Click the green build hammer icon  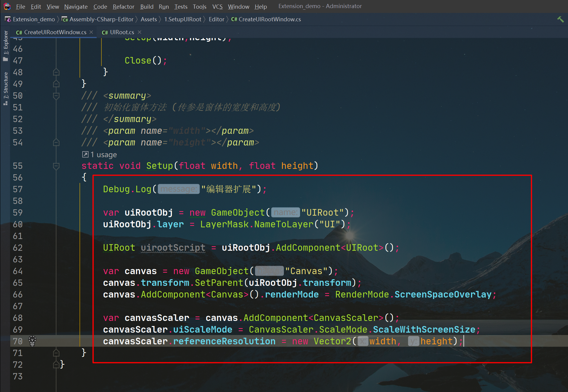click(x=560, y=19)
